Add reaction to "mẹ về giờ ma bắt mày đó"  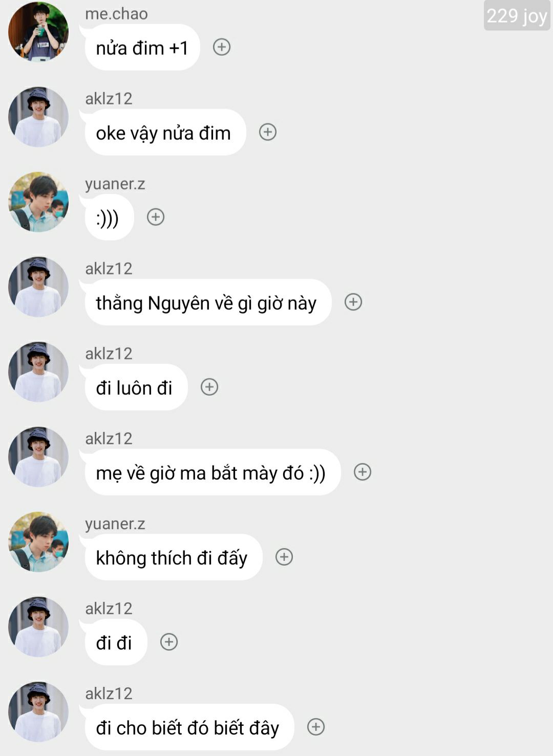coord(363,472)
